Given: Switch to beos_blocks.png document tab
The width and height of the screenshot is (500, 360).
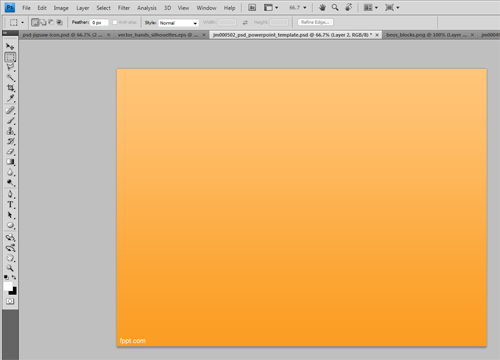Looking at the screenshot, I should pos(427,35).
